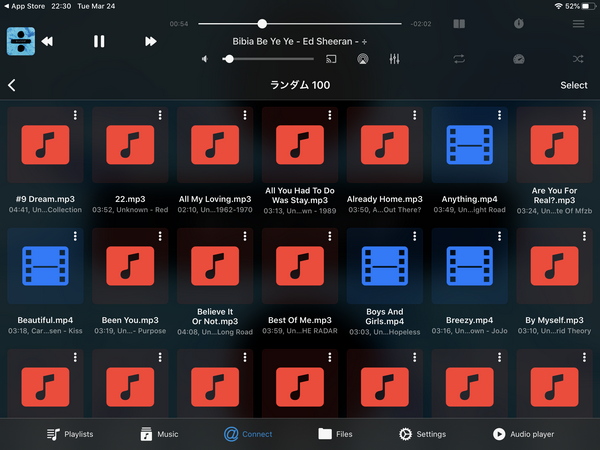Image resolution: width=600 pixels, height=450 pixels.
Task: Play the #9 Dream.mp3 music icon
Action: pyautogui.click(x=45, y=145)
